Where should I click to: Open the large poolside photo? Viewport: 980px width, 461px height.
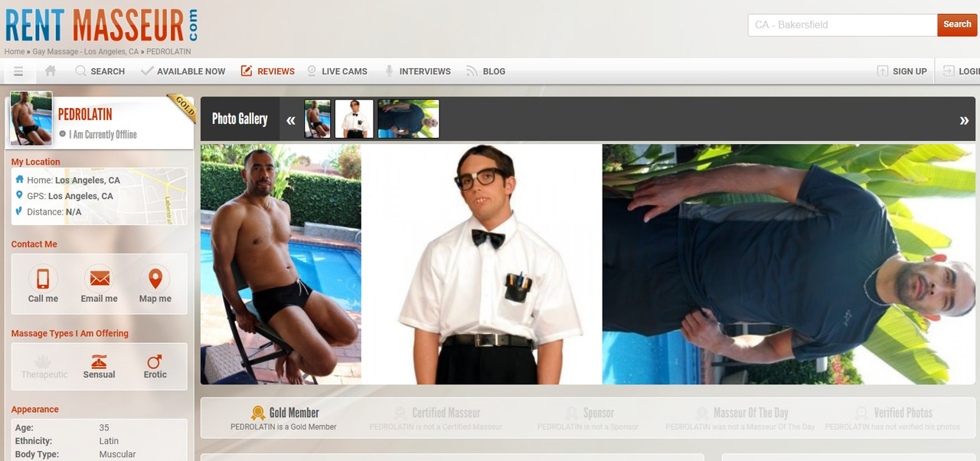pyautogui.click(x=281, y=264)
